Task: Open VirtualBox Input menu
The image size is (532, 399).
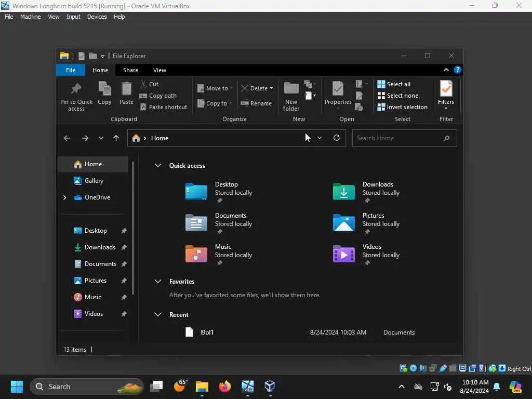Action: [73, 17]
